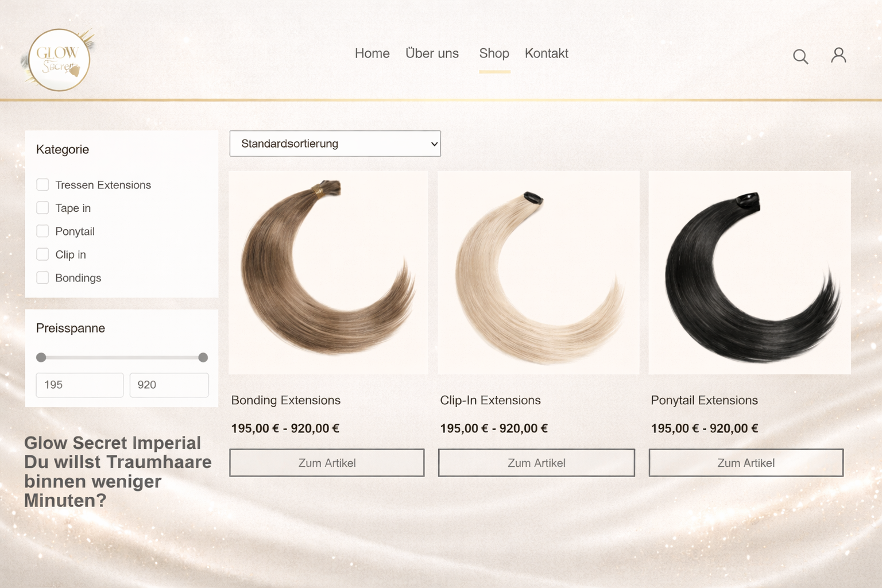Click the maximum price slider handle
This screenshot has width=882, height=588.
coord(203,358)
